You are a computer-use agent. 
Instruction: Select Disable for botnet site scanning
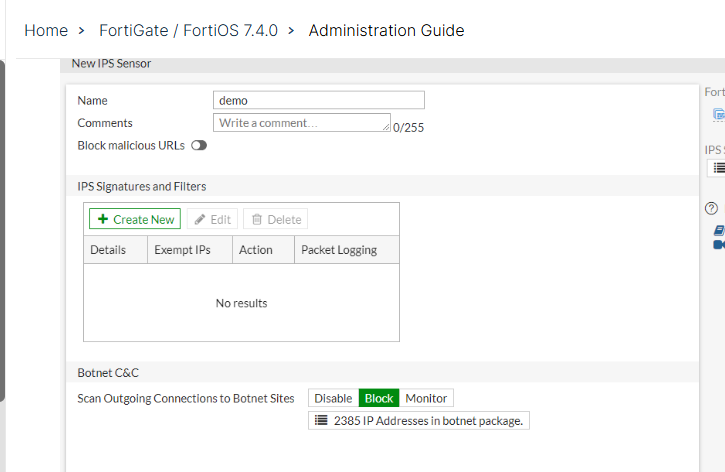click(333, 398)
